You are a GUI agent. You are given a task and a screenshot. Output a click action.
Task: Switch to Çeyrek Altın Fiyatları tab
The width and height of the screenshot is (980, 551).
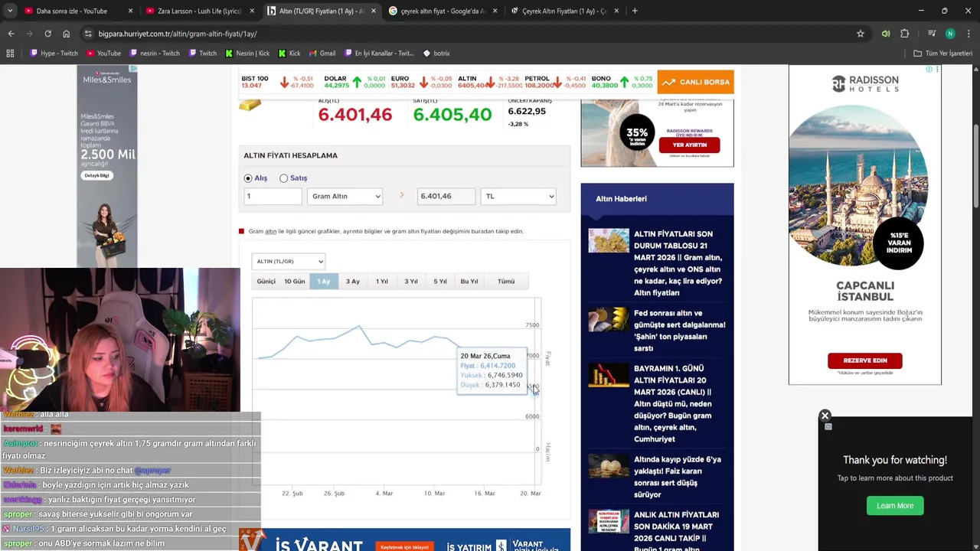(x=564, y=11)
